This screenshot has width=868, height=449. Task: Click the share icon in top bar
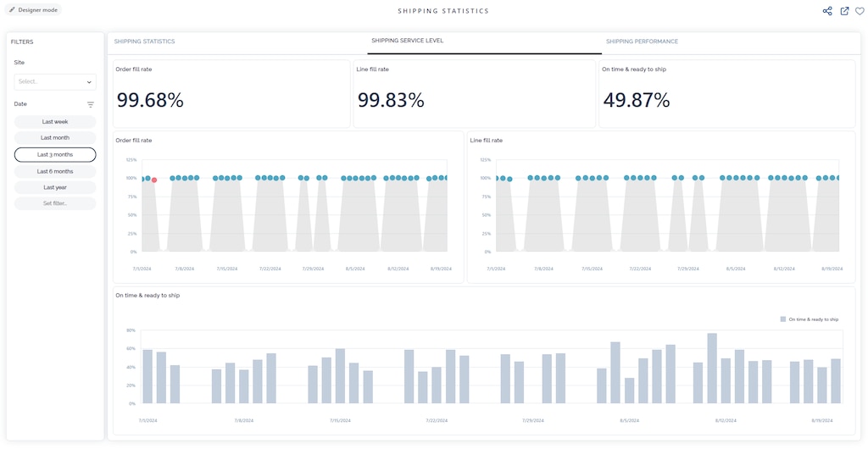coord(827,11)
